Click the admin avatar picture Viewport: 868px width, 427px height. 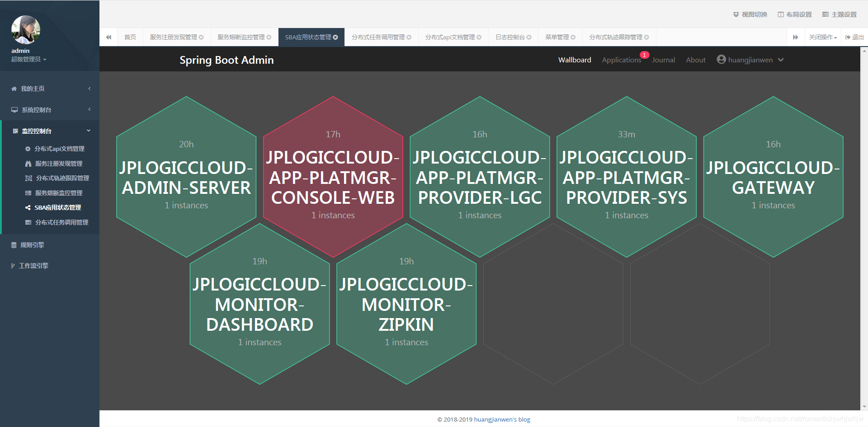coord(26,30)
